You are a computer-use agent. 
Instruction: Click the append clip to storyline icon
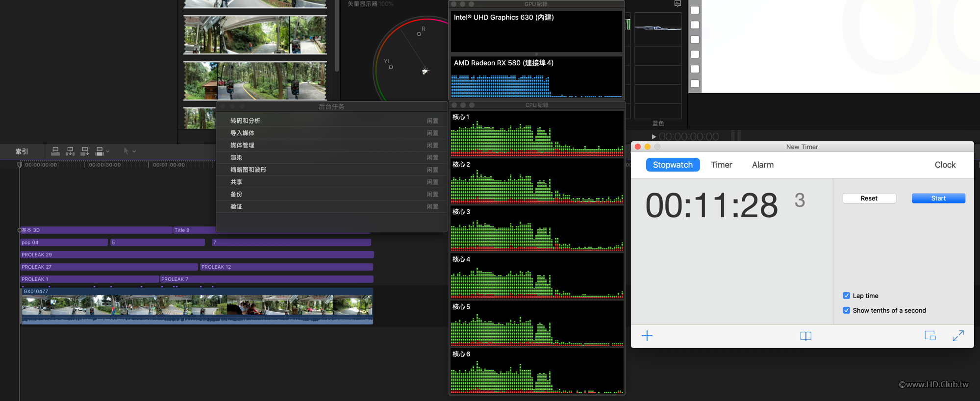click(85, 151)
